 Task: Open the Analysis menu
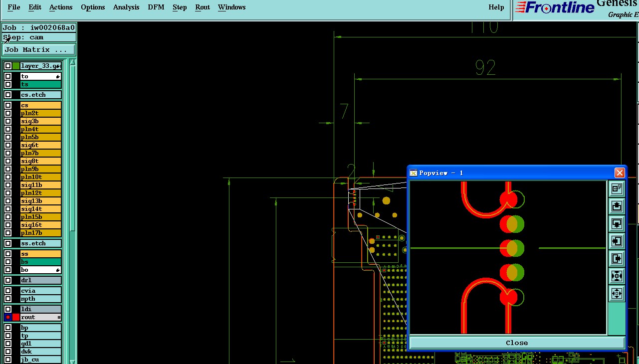(x=126, y=7)
